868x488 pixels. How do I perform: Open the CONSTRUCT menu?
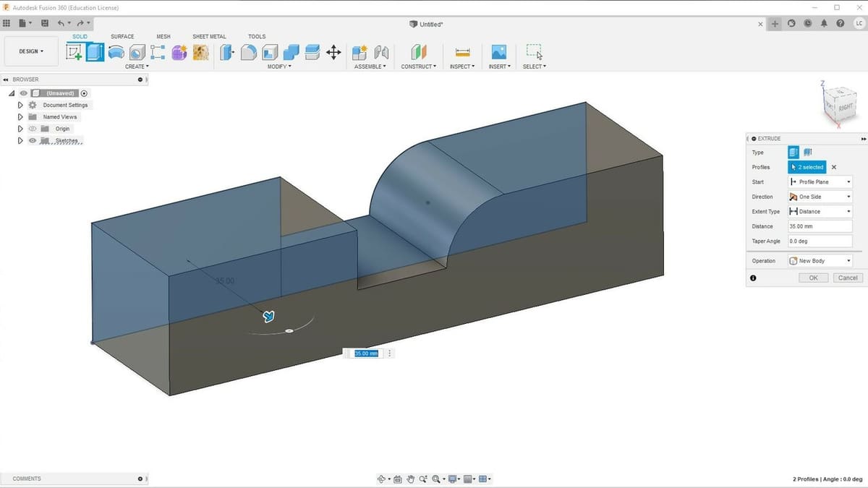click(420, 67)
